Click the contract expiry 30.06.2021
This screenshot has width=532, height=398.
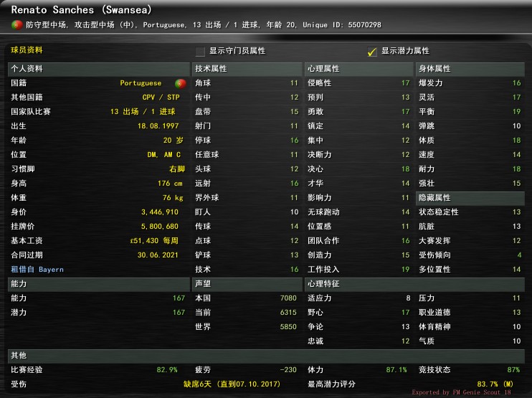(x=158, y=255)
